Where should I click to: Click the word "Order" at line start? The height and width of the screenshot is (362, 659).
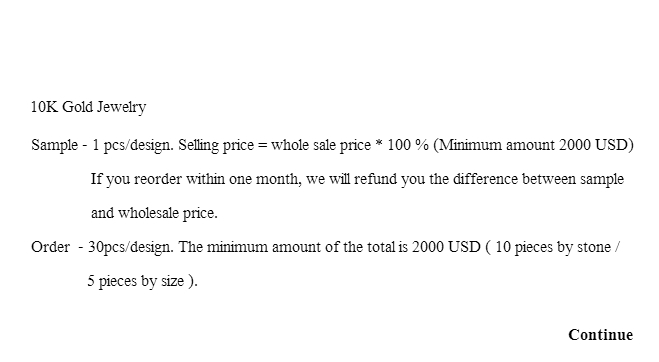click(x=50, y=247)
